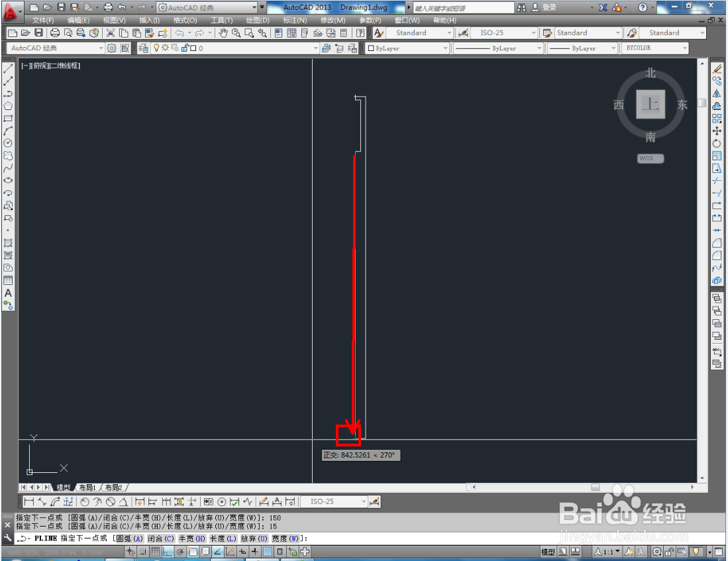Activate the Pan hand tool
The width and height of the screenshot is (728, 561).
click(223, 32)
